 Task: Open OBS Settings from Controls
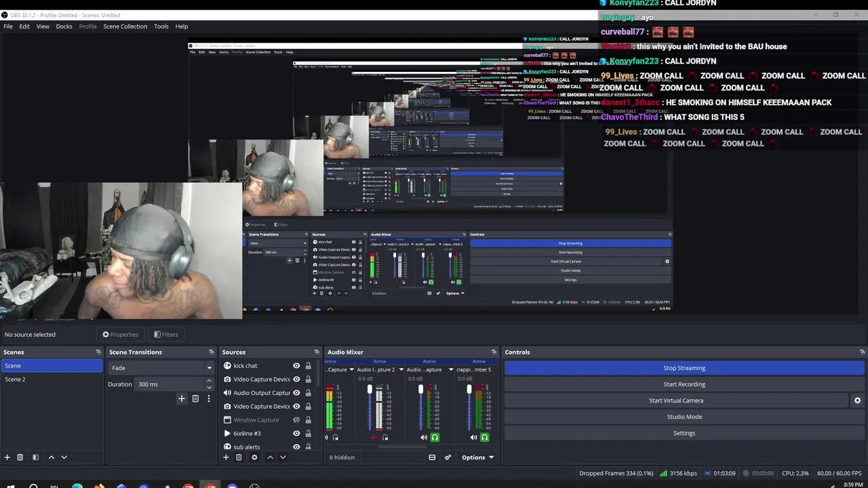(x=684, y=433)
